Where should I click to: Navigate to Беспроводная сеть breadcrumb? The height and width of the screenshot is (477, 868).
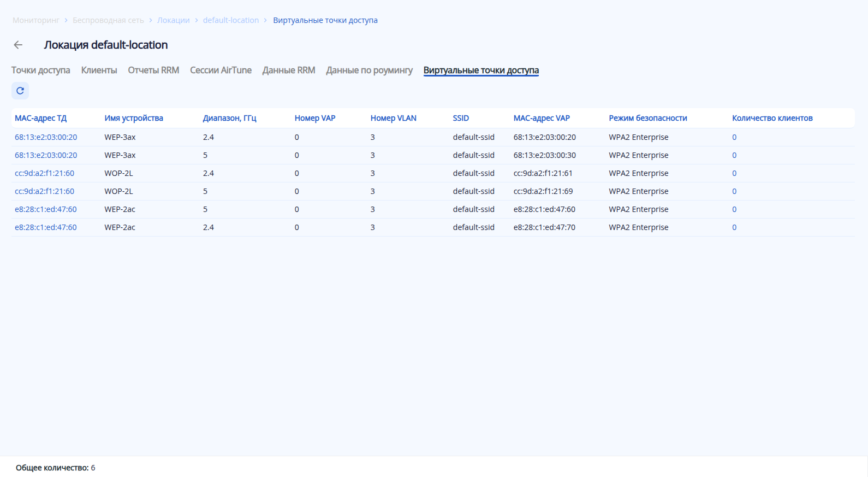pos(108,20)
